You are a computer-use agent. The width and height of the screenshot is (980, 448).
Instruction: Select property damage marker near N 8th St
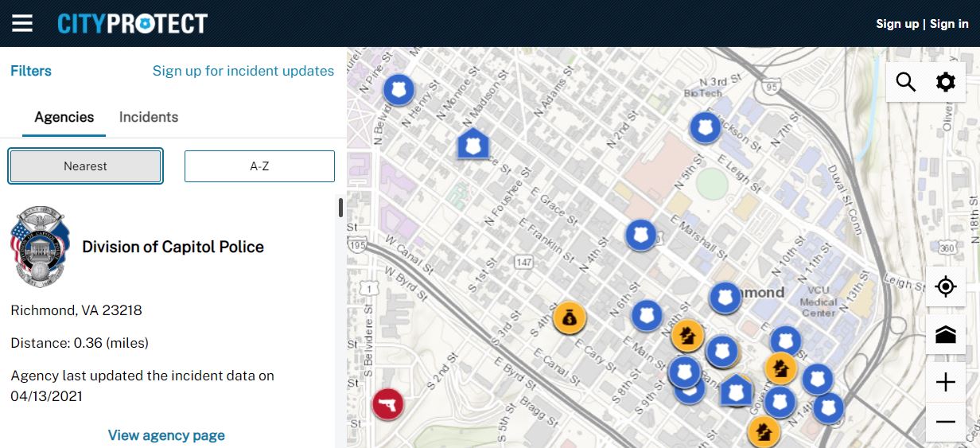pos(687,336)
